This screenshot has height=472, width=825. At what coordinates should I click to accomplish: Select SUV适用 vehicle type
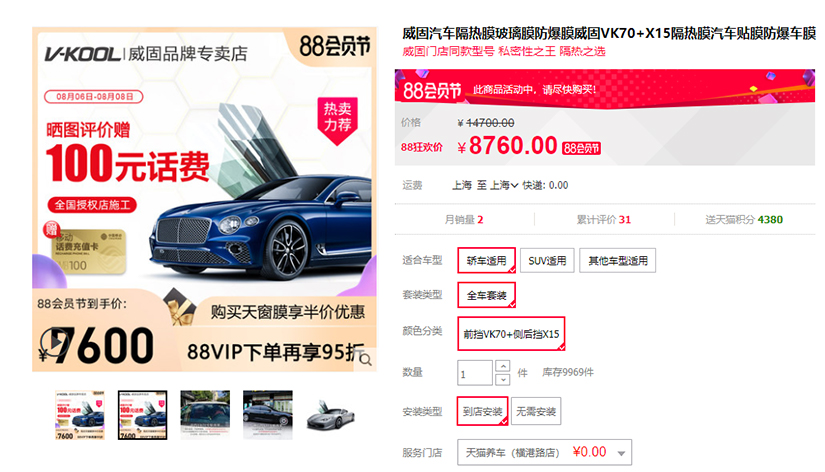pos(547,260)
